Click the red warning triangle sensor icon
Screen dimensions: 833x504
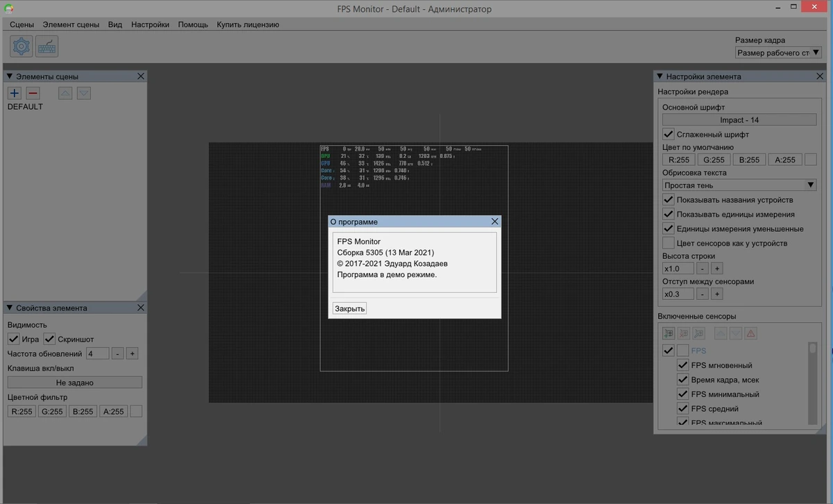click(750, 333)
